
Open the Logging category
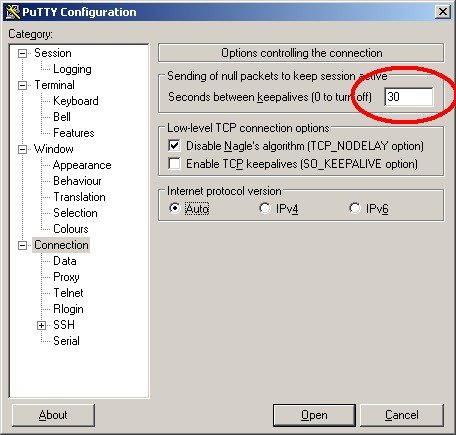(72, 69)
